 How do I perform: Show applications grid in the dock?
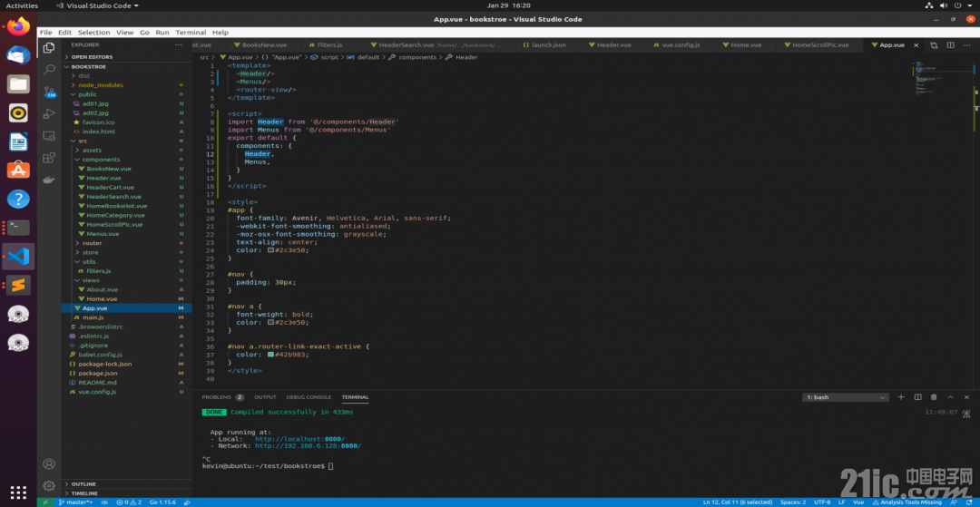pos(18,492)
